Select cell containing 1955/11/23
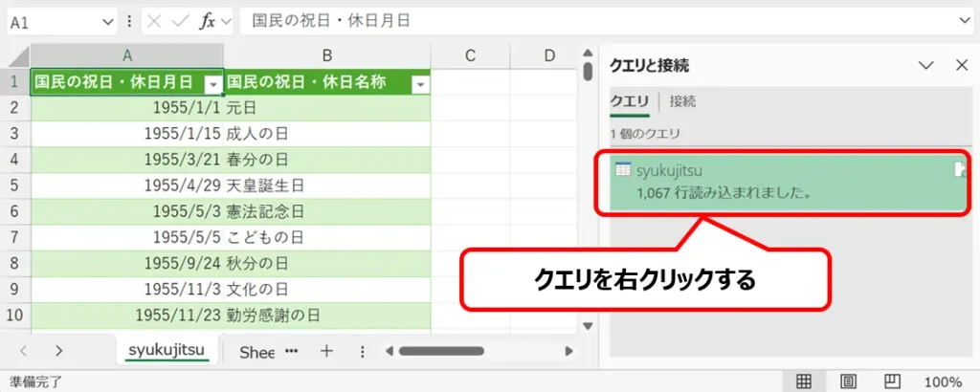980x392 pixels. click(x=127, y=316)
